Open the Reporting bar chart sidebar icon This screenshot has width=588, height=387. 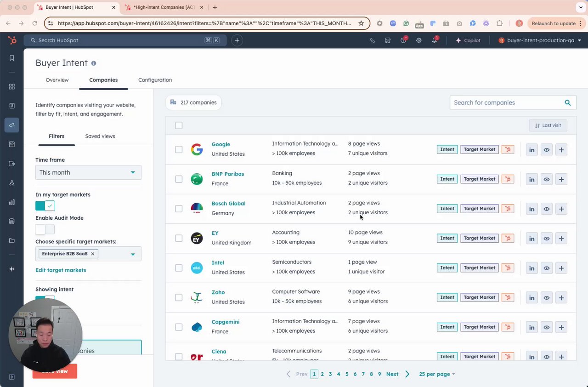point(12,202)
